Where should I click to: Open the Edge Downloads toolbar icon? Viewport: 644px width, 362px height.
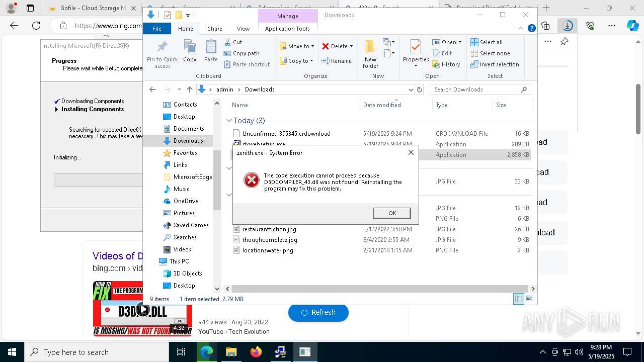pos(568,26)
